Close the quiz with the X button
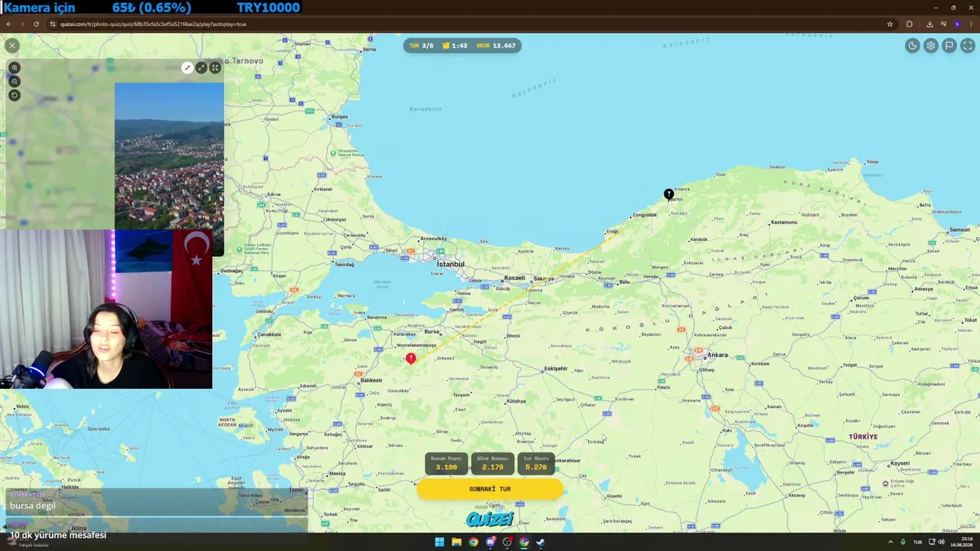The image size is (980, 551). (x=12, y=46)
